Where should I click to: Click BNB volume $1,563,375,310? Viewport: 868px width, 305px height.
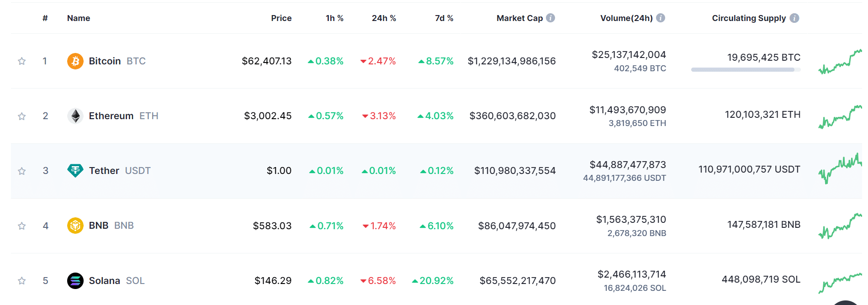tap(631, 220)
